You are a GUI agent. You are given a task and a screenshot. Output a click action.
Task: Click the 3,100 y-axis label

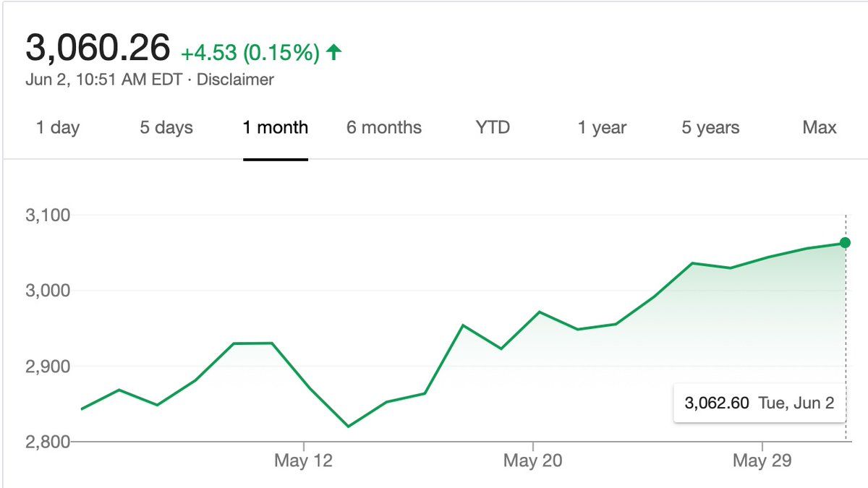click(x=46, y=215)
